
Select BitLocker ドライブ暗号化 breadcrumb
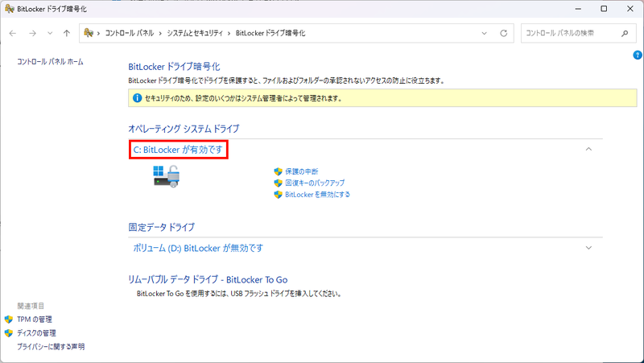(x=270, y=33)
